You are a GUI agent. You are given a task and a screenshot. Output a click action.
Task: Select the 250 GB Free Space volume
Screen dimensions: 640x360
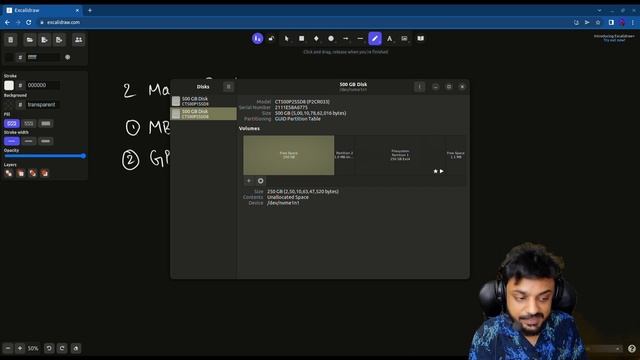click(x=289, y=155)
